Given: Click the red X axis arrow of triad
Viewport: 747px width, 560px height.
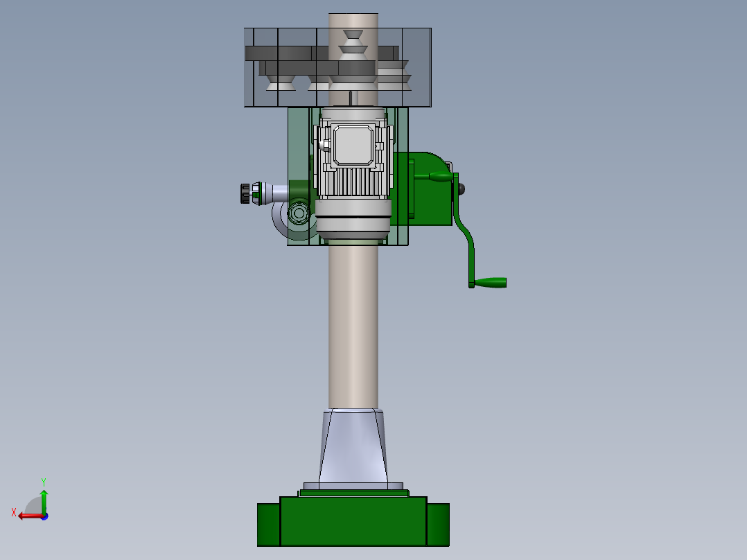Looking at the screenshot, I should pyautogui.click(x=30, y=516).
